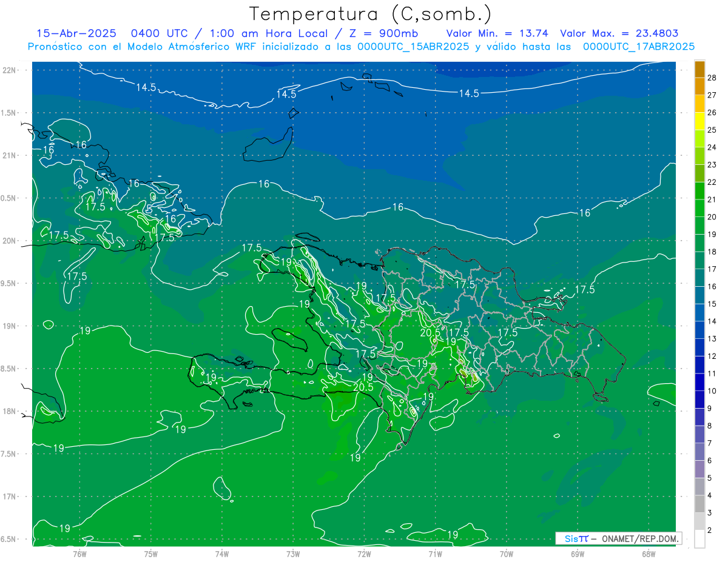Image resolution: width=728 pixels, height=562 pixels.
Task: Select the "15-Abr-2025" date in the header
Action: 75,34
